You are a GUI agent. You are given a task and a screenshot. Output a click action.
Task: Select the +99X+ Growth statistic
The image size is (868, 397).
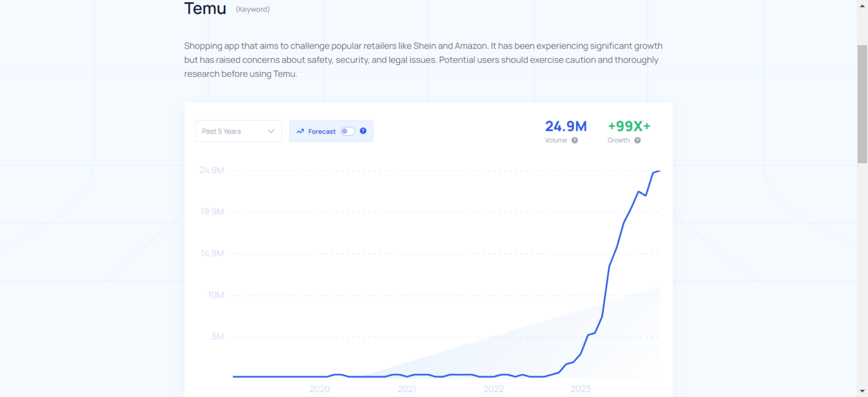628,126
